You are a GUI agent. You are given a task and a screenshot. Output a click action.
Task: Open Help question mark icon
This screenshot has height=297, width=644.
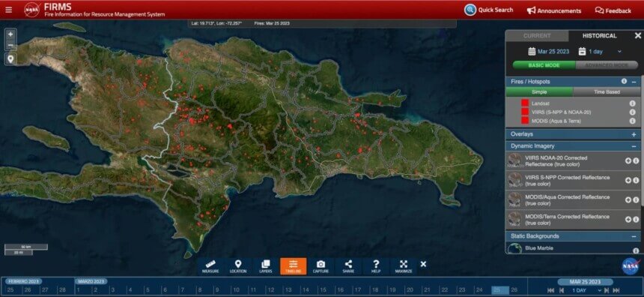[x=376, y=266]
